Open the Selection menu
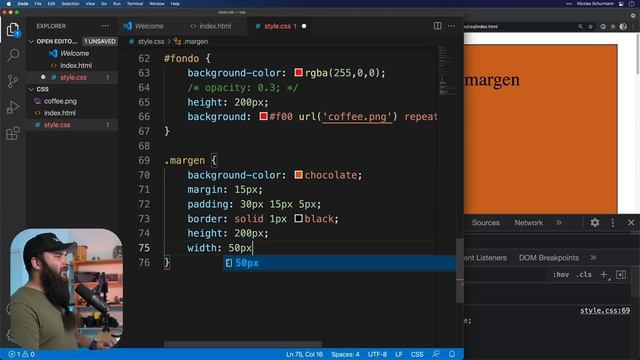 (x=70, y=4)
